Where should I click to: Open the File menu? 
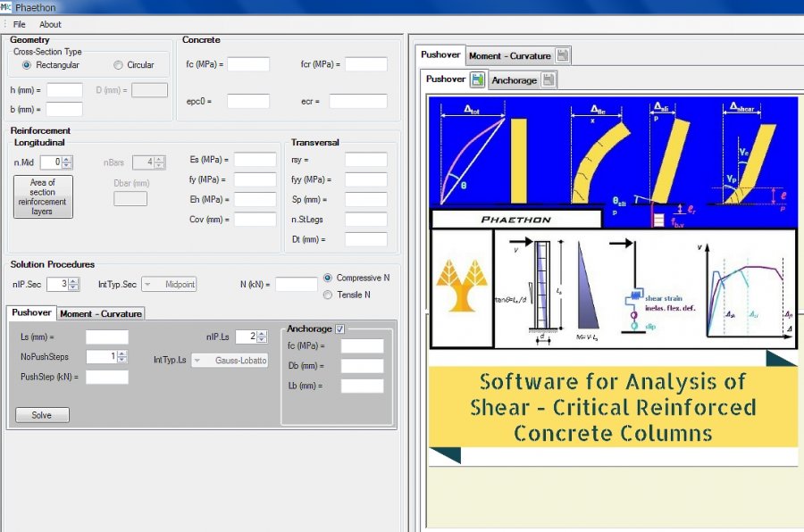coord(19,24)
